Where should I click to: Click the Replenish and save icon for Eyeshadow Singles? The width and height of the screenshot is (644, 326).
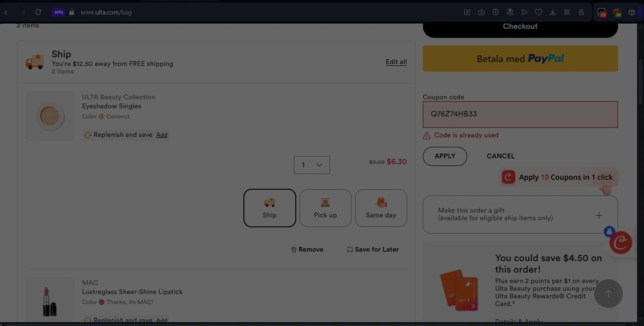(88, 135)
